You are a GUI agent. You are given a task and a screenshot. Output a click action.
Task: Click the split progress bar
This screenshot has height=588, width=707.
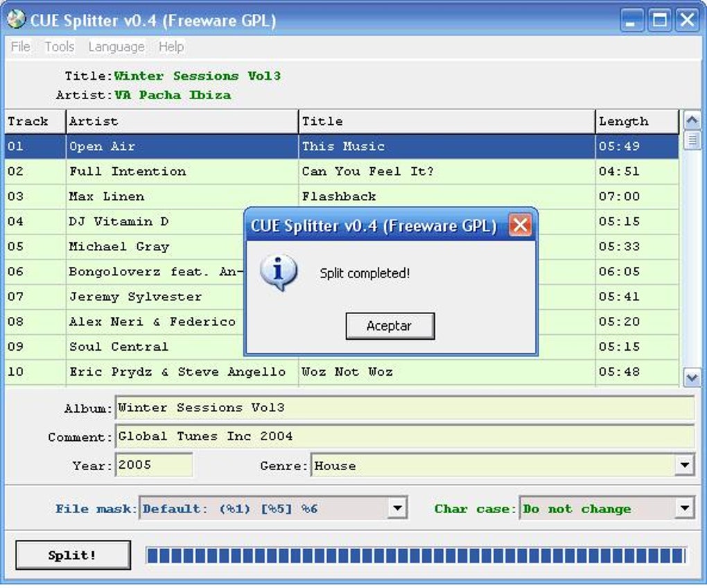click(x=416, y=555)
